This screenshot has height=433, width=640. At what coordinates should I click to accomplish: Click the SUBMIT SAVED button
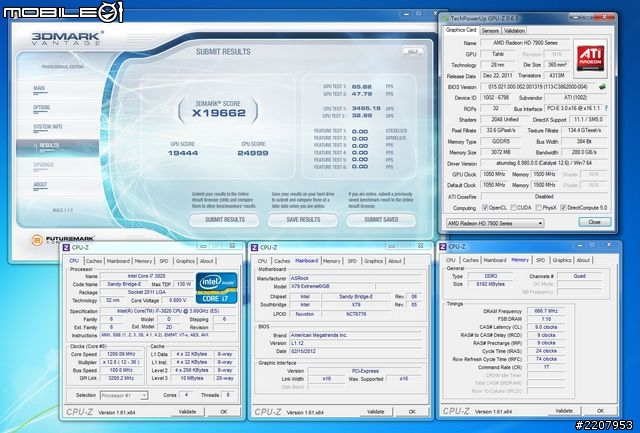(381, 220)
